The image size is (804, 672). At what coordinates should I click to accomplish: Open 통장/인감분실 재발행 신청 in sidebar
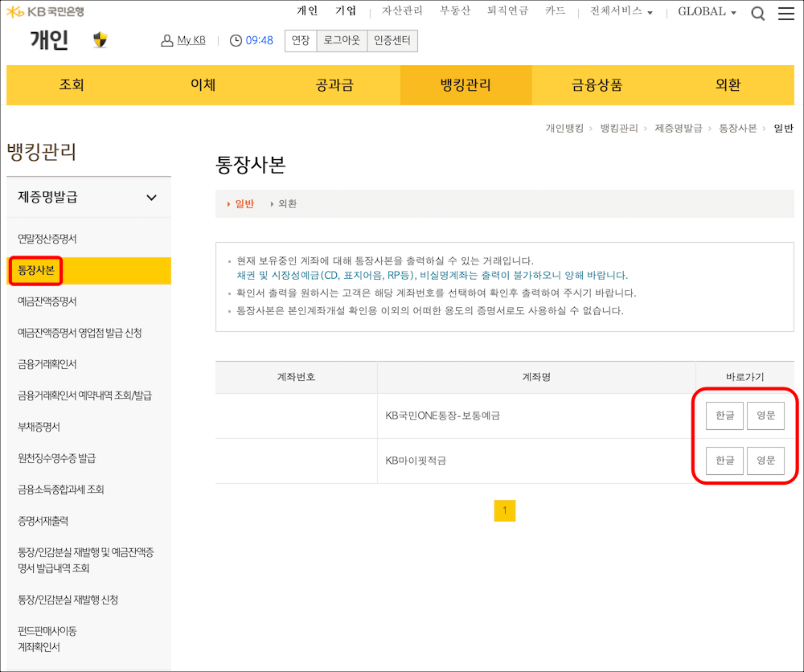[68, 600]
